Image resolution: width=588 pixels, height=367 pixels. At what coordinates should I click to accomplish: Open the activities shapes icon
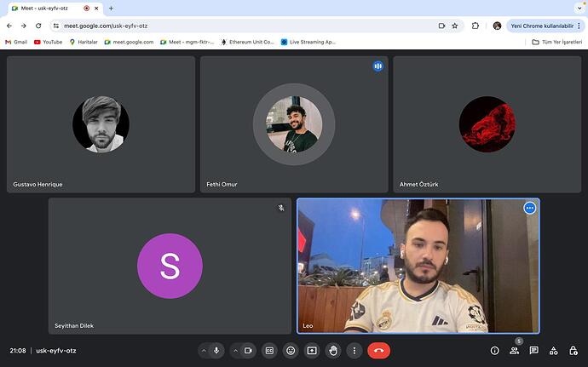(x=554, y=351)
